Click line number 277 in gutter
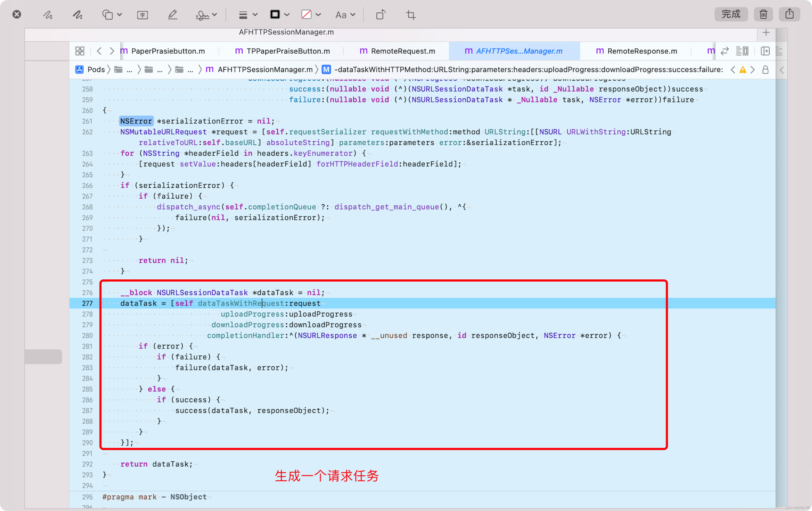812x511 pixels. [x=87, y=303]
